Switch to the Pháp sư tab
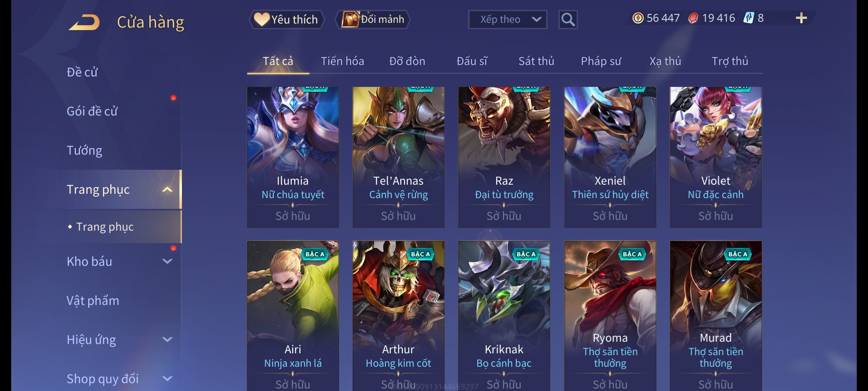The height and width of the screenshot is (391, 868). [601, 61]
